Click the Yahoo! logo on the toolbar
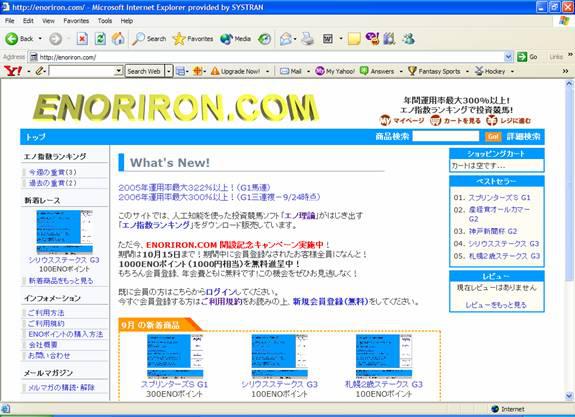 click(x=13, y=71)
